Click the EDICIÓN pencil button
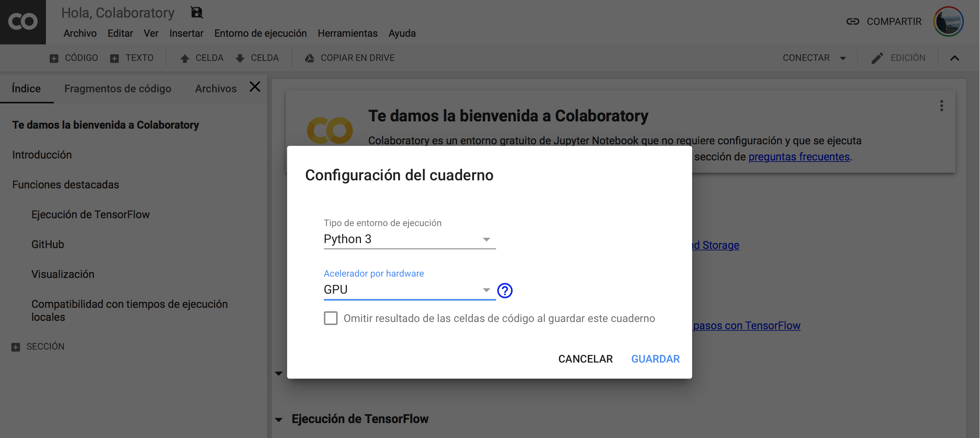 (898, 58)
